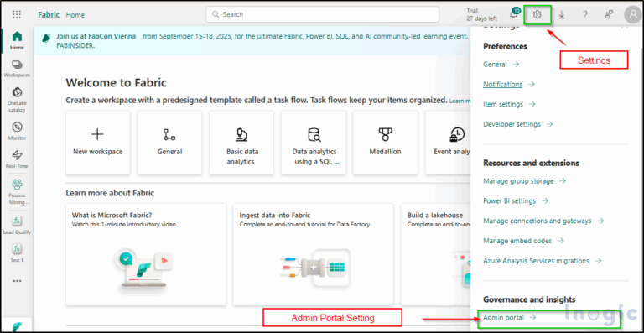Click the Fabric brand link
Screen dimensions: 644x333
(x=49, y=14)
